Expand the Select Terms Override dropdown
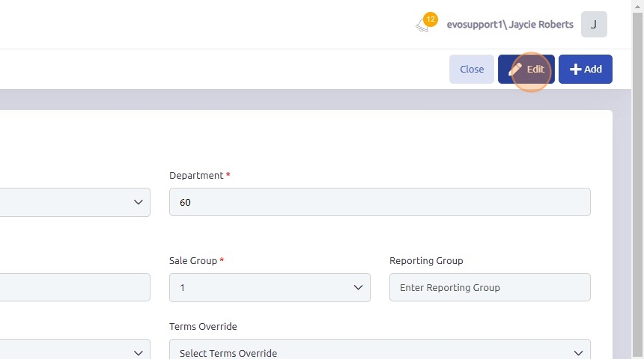 [380, 352]
